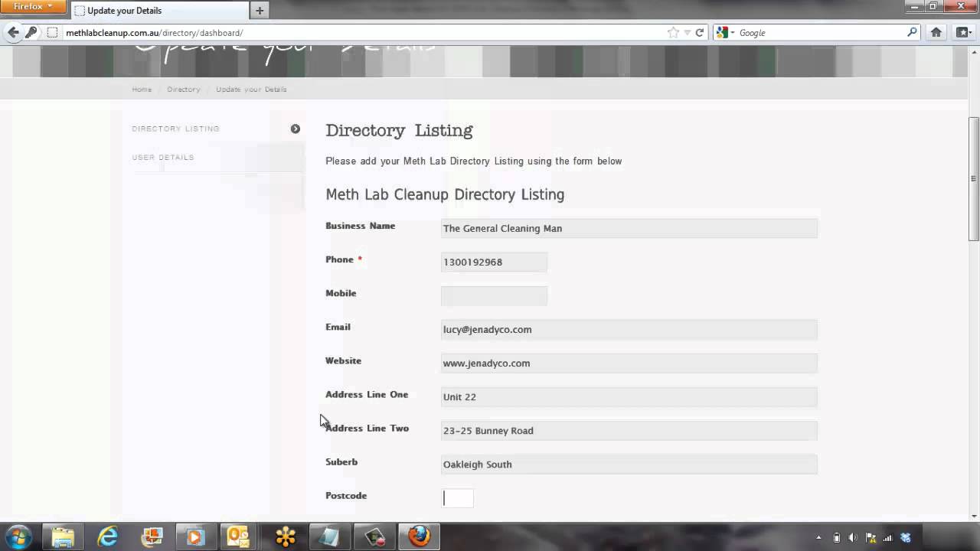Open the network signal tray icon
Screen dimensions: 980x551
tap(888, 537)
